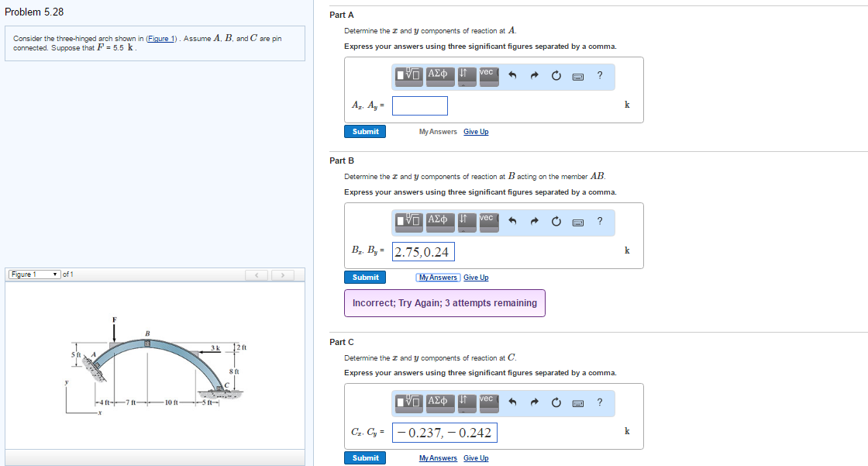Viewport: 868px width, 466px height.
Task: Undo last entry in Part B toolbar
Action: 511,221
